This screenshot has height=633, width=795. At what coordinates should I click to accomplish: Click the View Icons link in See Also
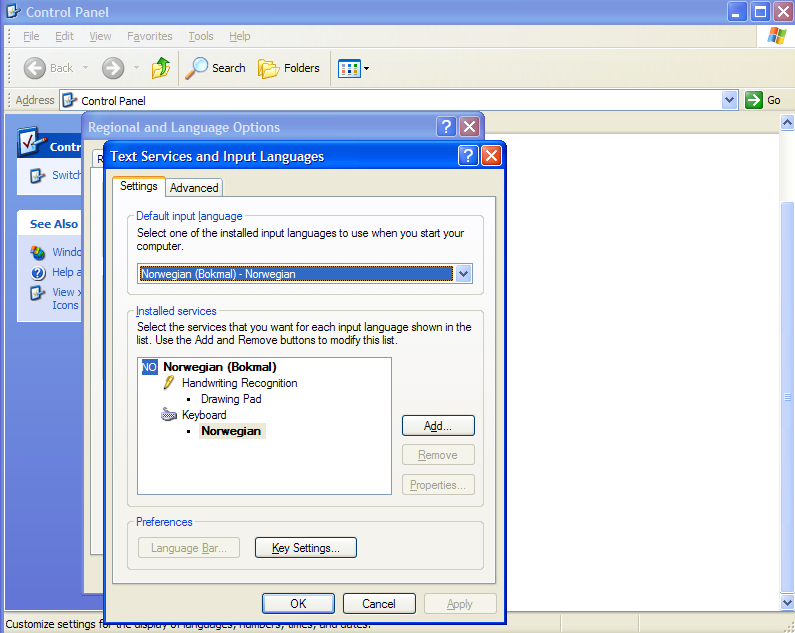pos(66,299)
